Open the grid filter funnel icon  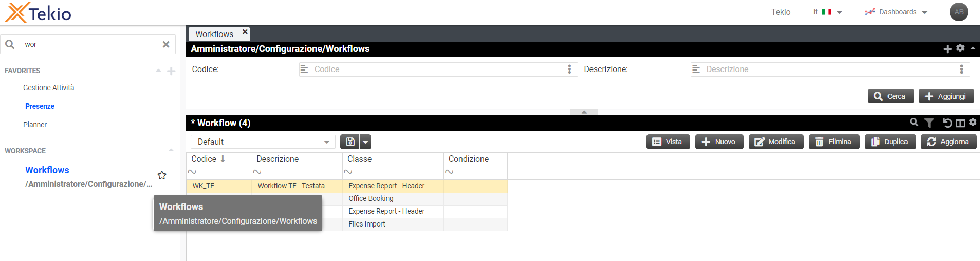(x=929, y=123)
